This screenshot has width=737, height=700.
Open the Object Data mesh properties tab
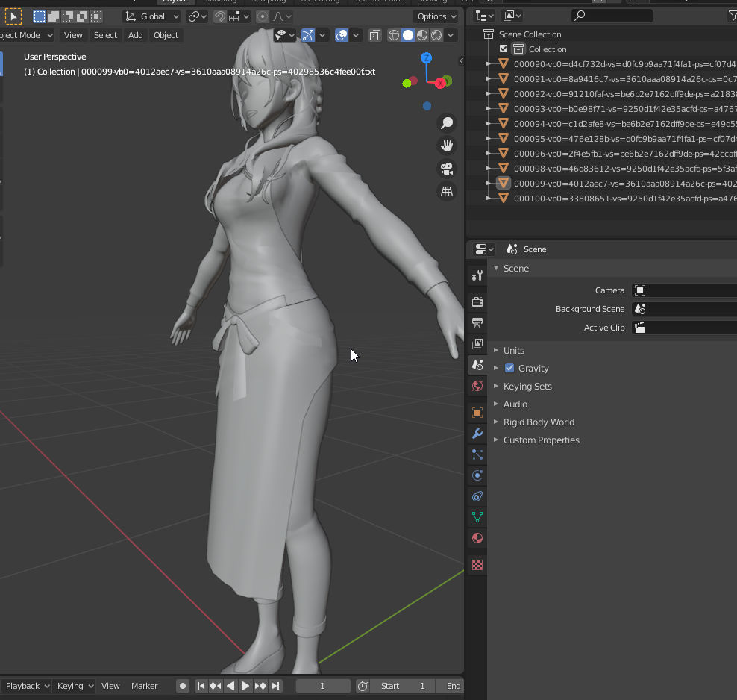pos(477,517)
